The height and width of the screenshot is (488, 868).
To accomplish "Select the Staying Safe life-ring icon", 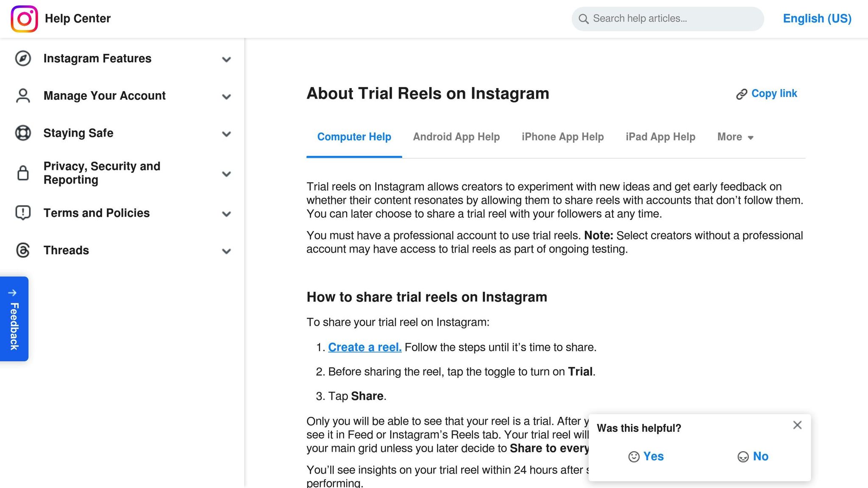I will coord(22,133).
